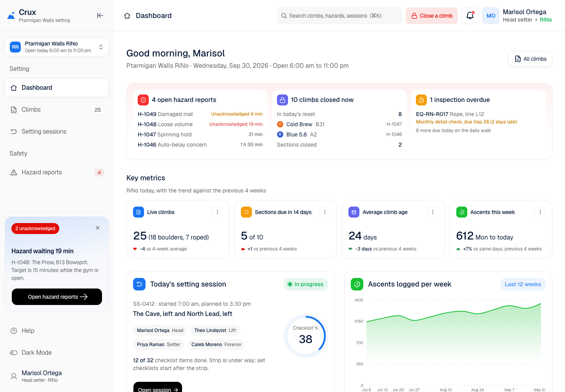The width and height of the screenshot is (565, 392).
Task: Click the purple Average climb age icon
Action: 354,212
